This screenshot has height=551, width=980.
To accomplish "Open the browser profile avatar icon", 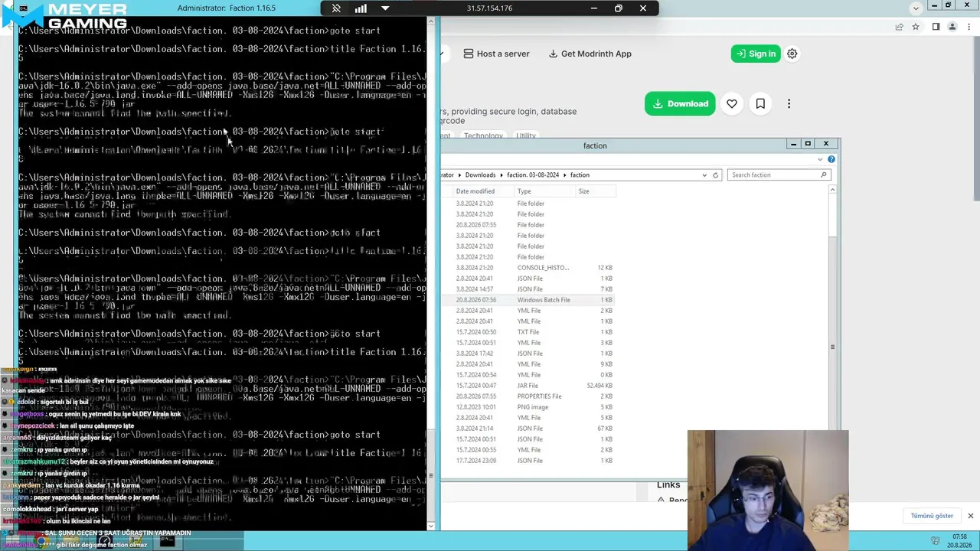I will pyautogui.click(x=952, y=27).
